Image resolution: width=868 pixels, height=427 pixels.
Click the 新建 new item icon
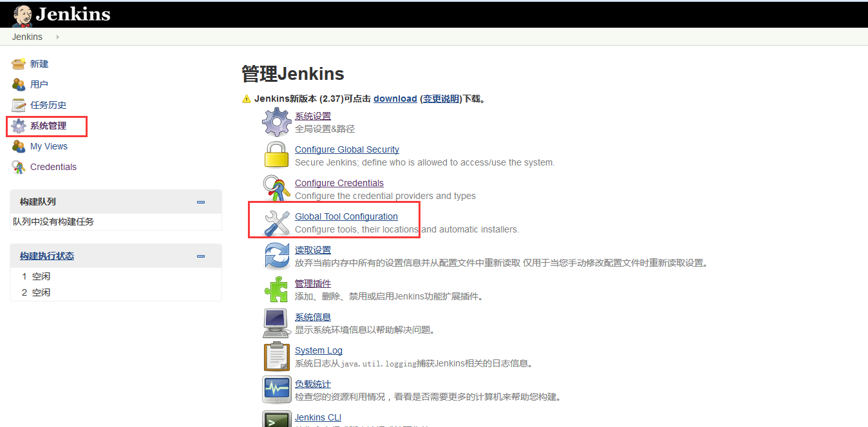pyautogui.click(x=19, y=64)
